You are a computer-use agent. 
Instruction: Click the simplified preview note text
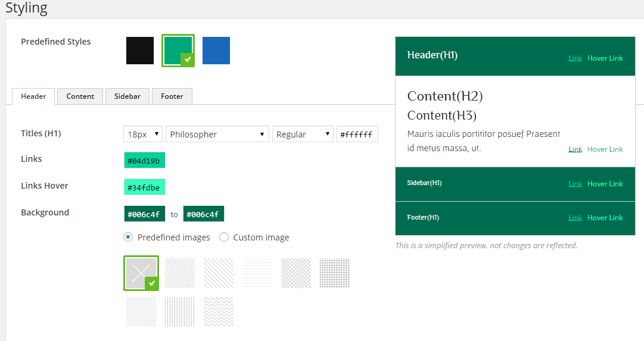(486, 245)
